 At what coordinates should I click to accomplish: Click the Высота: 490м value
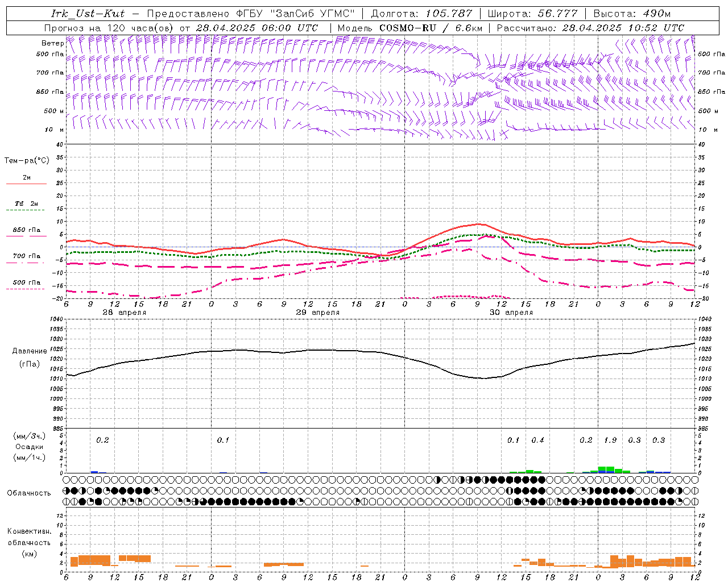click(x=632, y=14)
